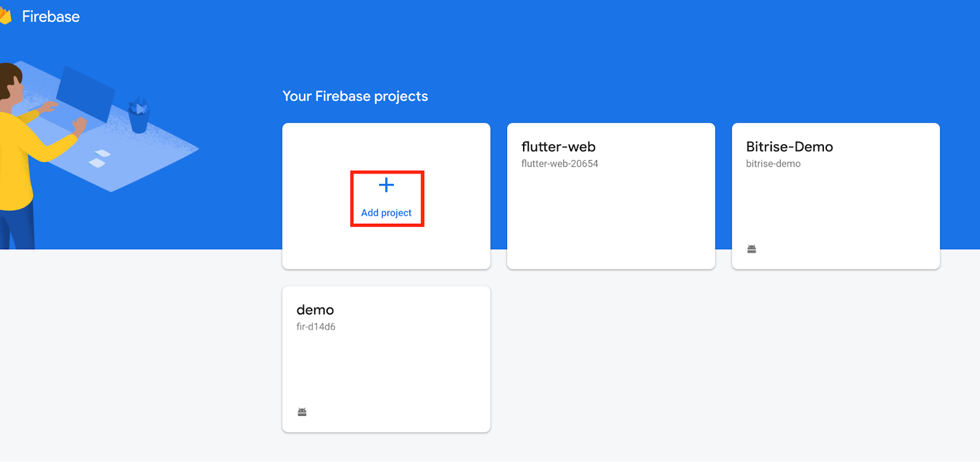Click the project ID "bitrise-demo"
Image resolution: width=980 pixels, height=462 pixels.
pos(772,164)
